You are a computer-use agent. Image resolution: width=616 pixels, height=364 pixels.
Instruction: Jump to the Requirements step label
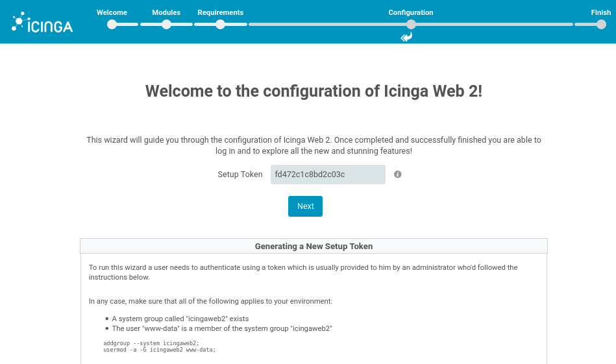[220, 12]
